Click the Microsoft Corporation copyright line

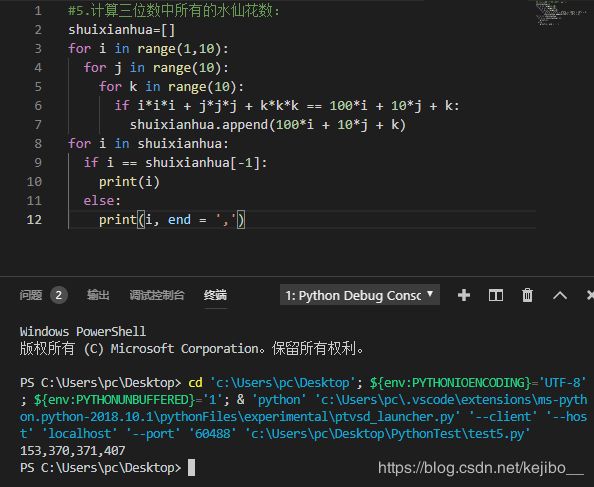(x=192, y=348)
